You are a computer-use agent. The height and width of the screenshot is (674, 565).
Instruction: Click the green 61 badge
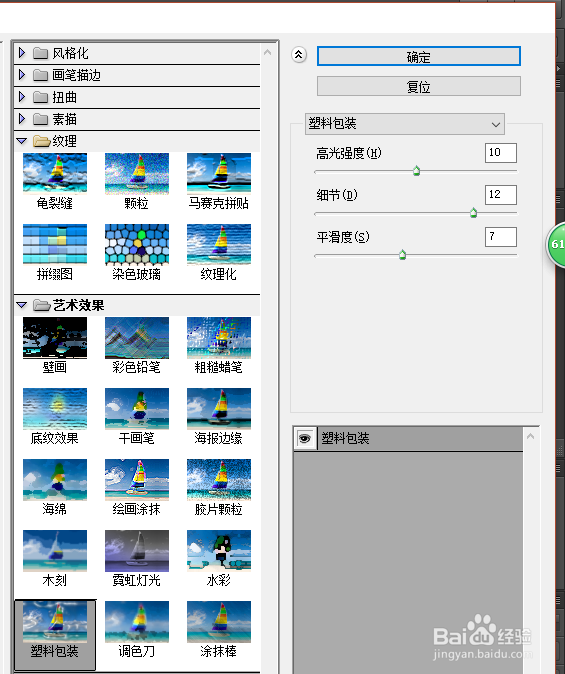point(556,244)
